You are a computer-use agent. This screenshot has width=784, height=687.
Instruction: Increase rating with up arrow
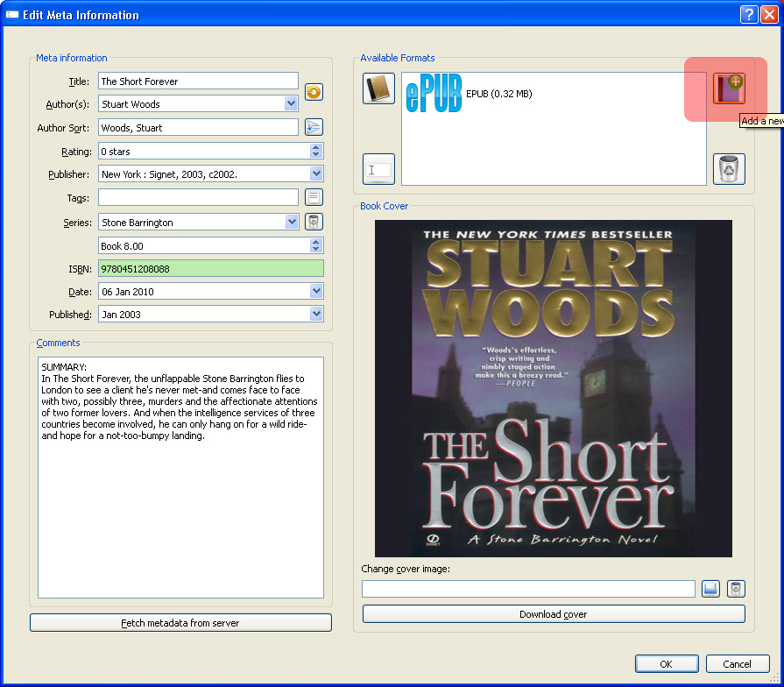pyautogui.click(x=315, y=147)
